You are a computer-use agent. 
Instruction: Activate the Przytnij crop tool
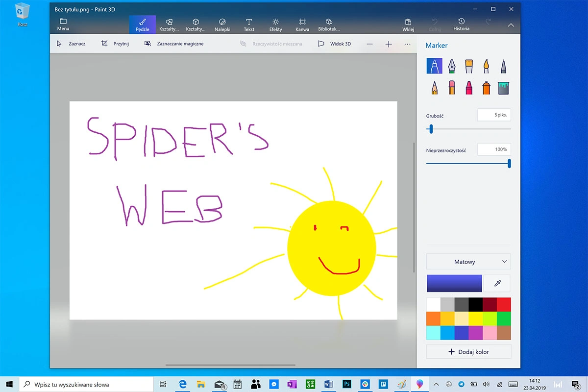click(115, 44)
